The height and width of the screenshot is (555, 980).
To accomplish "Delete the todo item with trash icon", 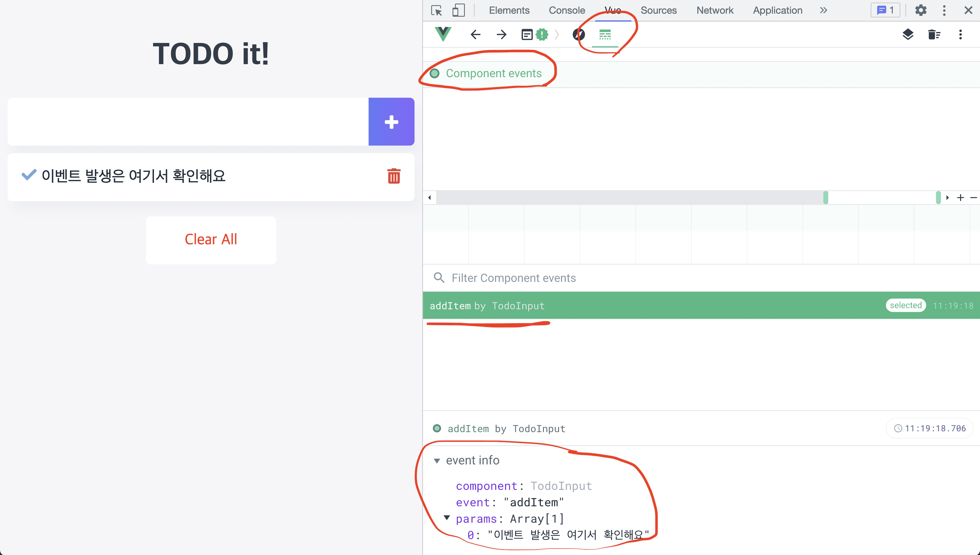I will pos(394,176).
